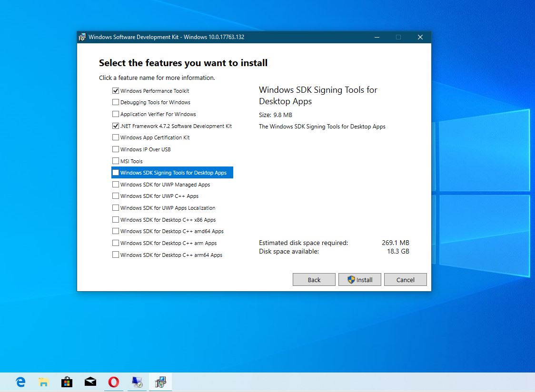The height and width of the screenshot is (392, 535).
Task: Open Microsoft Edge from the taskbar
Action: 20,382
